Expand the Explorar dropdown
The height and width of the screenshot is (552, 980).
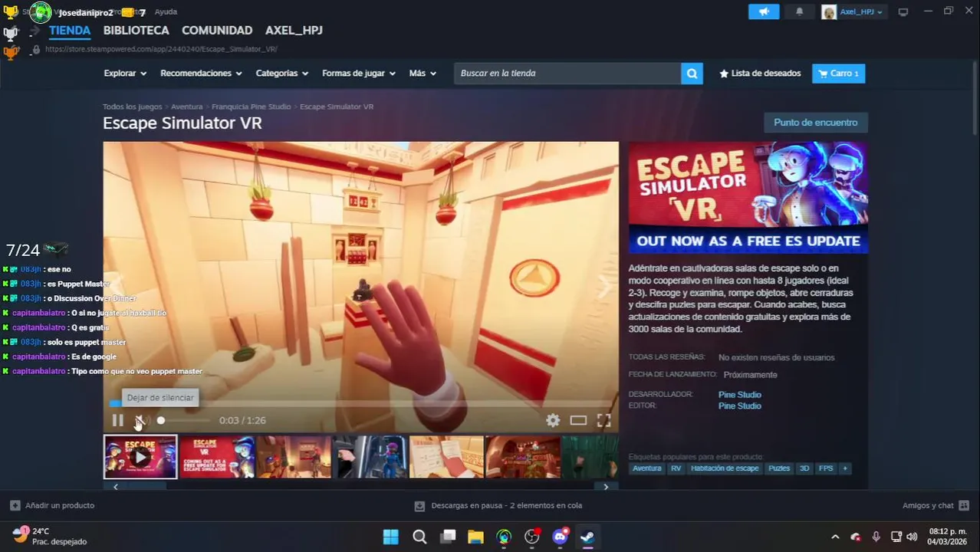click(x=125, y=74)
